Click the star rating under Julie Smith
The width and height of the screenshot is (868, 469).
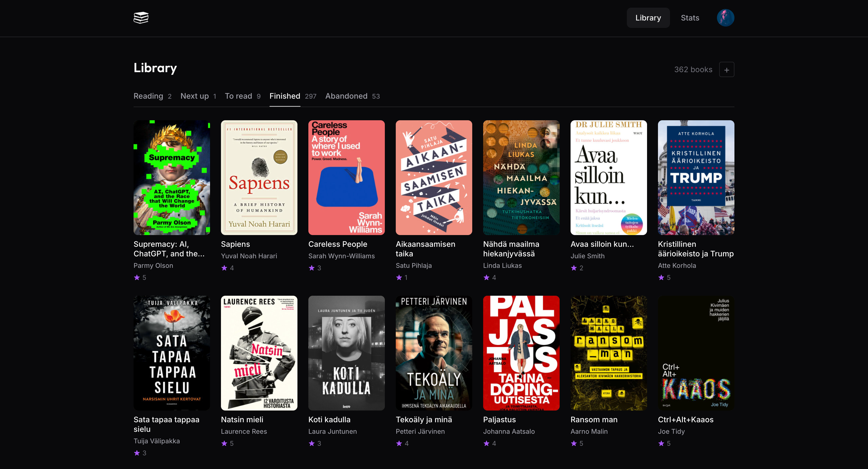[577, 268]
